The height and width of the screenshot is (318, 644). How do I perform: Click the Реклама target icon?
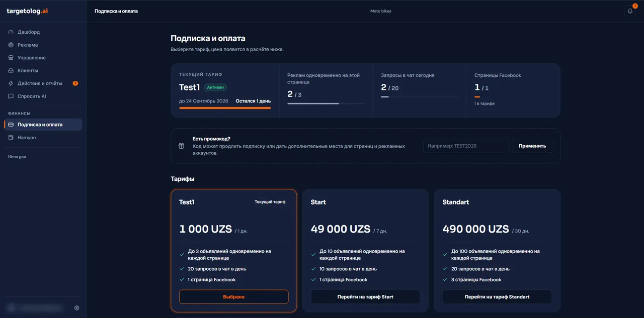[x=11, y=45]
